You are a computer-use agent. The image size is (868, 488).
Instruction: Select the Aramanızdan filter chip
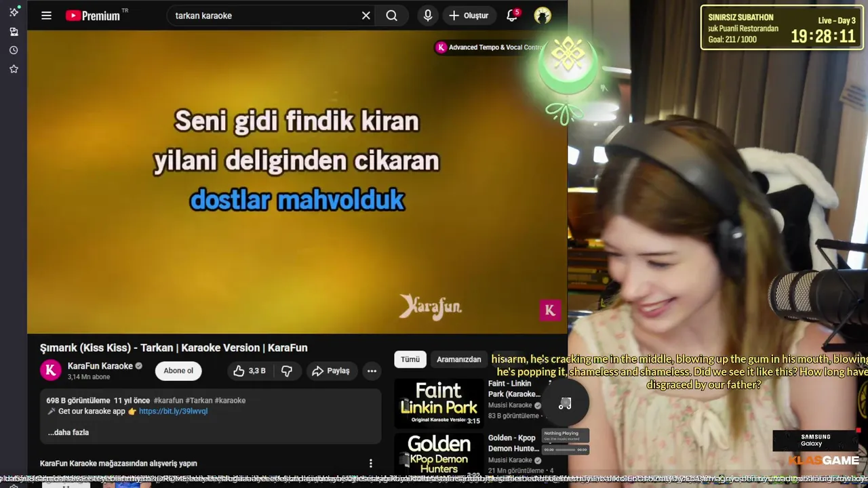click(x=458, y=359)
